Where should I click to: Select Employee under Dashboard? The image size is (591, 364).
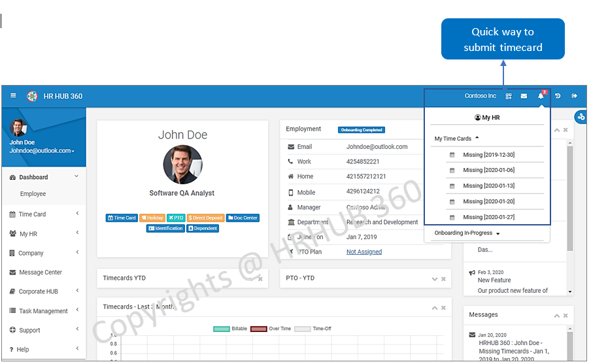click(33, 193)
